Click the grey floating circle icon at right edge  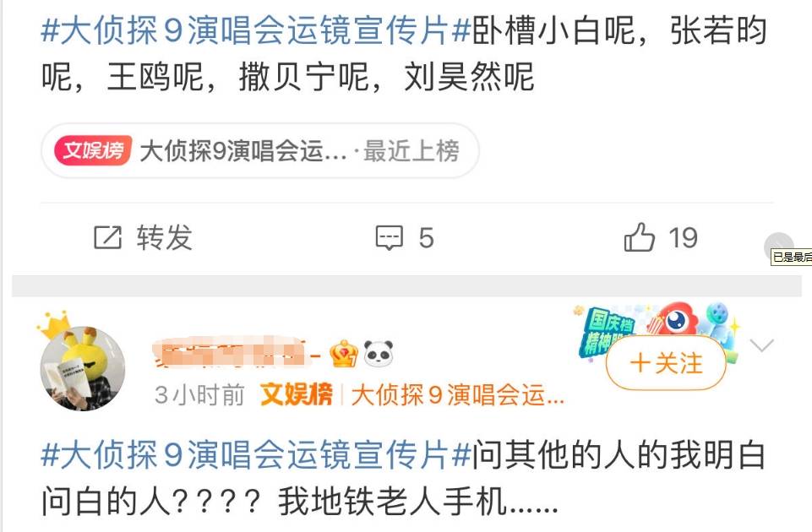(778, 244)
